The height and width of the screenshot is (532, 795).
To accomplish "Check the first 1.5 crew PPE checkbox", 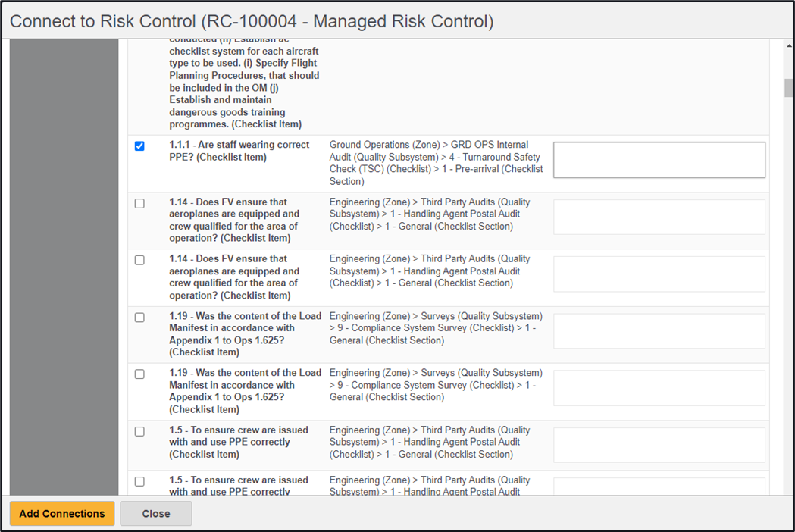I will [x=139, y=431].
